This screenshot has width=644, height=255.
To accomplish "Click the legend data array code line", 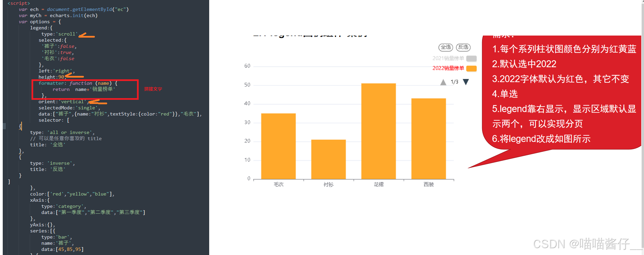I will pyautogui.click(x=120, y=114).
